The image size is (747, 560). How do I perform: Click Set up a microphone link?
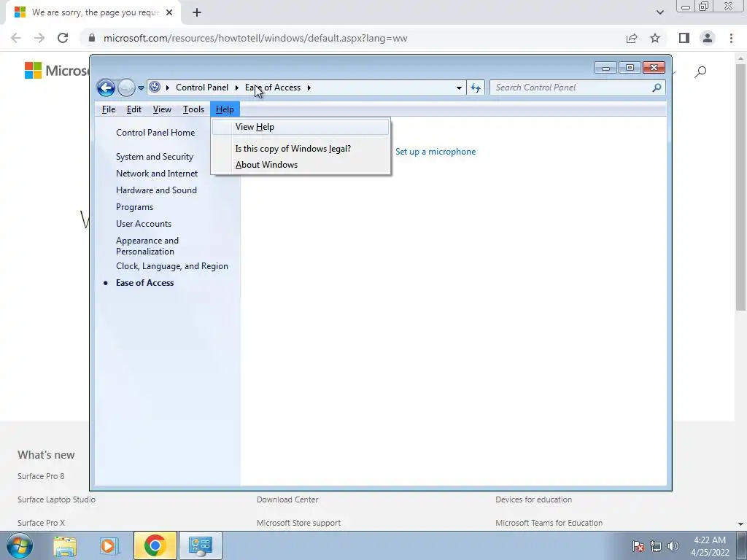point(436,152)
